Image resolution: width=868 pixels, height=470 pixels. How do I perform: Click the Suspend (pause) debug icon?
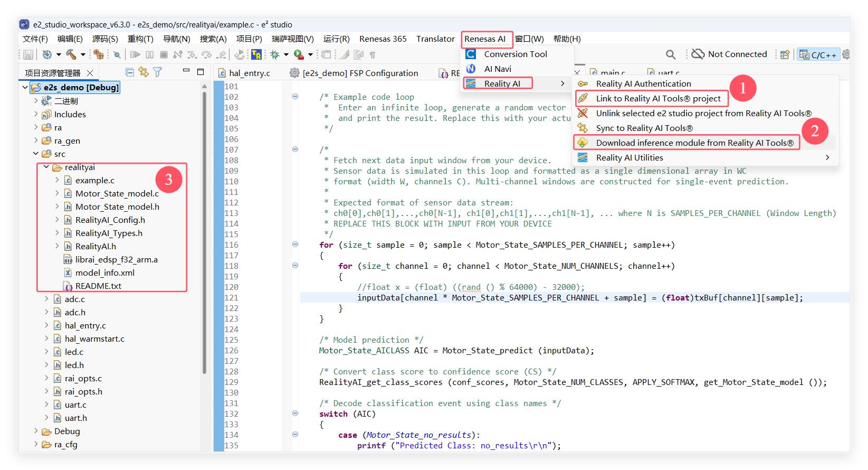coord(150,54)
